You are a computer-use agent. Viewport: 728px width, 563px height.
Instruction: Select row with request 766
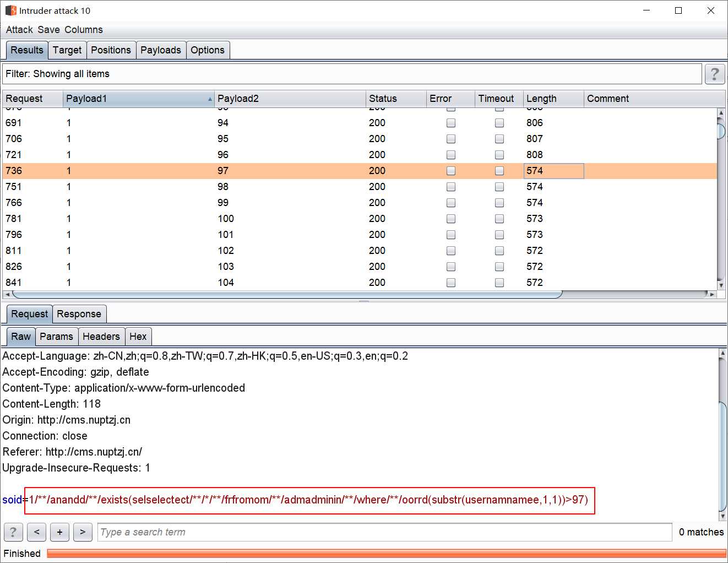(360, 203)
